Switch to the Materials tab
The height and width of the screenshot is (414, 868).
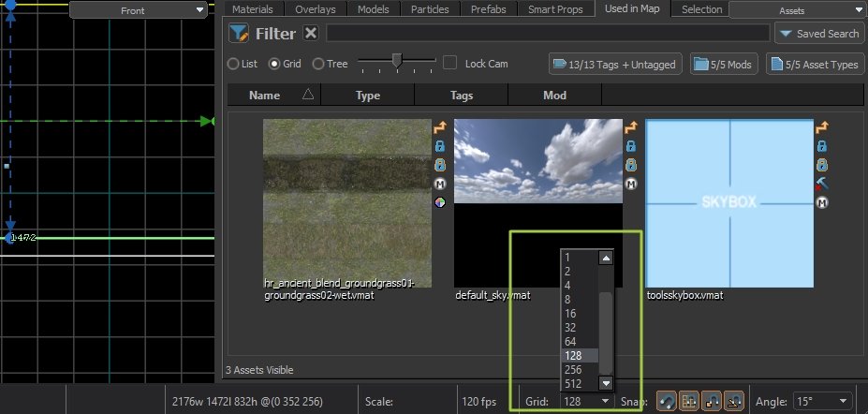click(x=252, y=9)
